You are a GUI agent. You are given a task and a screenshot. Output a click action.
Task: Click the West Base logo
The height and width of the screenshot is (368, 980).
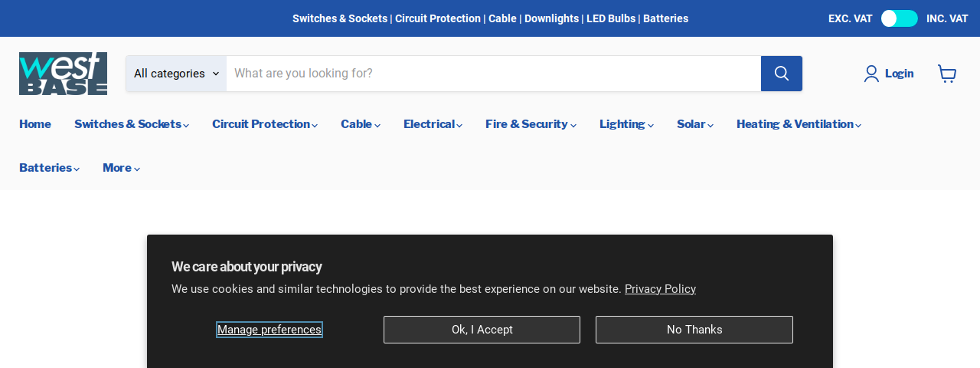(x=63, y=74)
